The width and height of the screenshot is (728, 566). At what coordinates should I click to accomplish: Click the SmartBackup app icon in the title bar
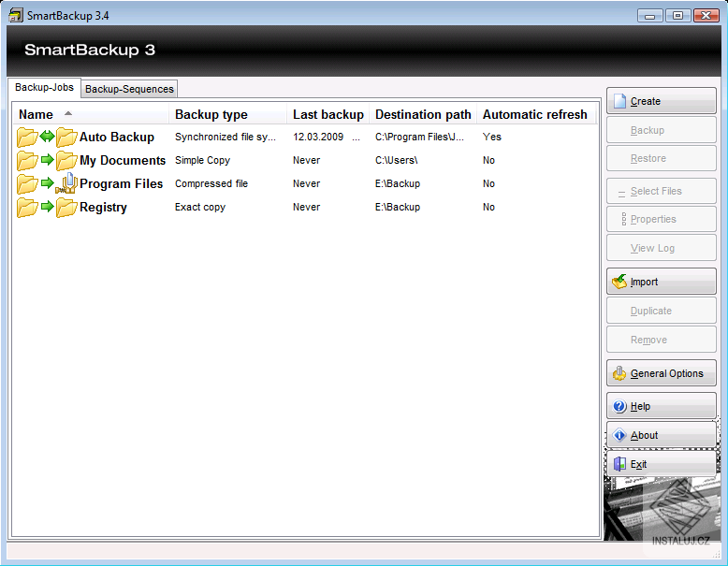(16, 15)
